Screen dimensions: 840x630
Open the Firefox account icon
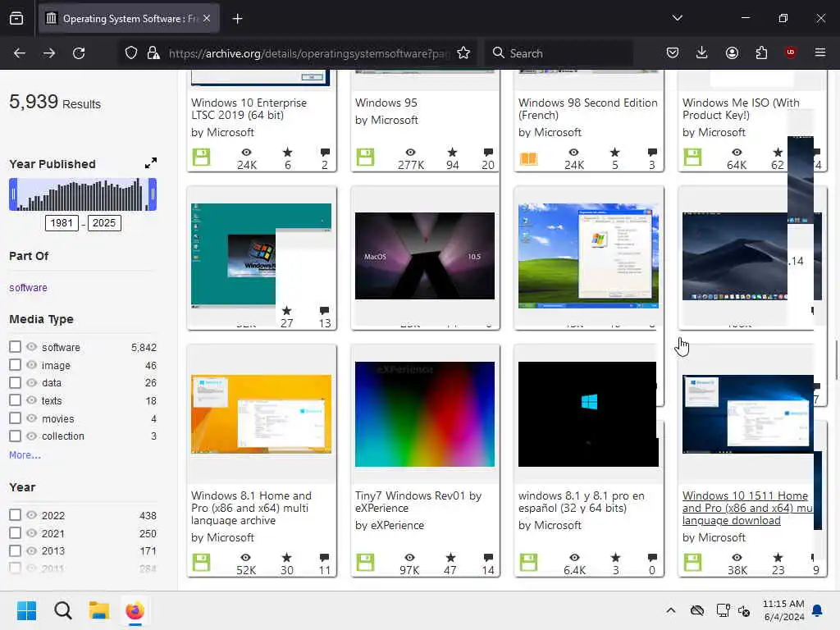click(x=732, y=53)
